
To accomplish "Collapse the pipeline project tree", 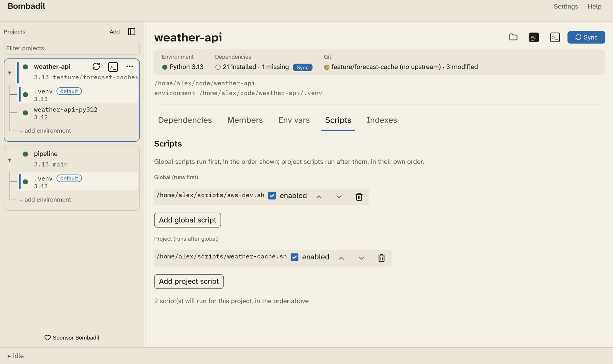I will coord(10,160).
